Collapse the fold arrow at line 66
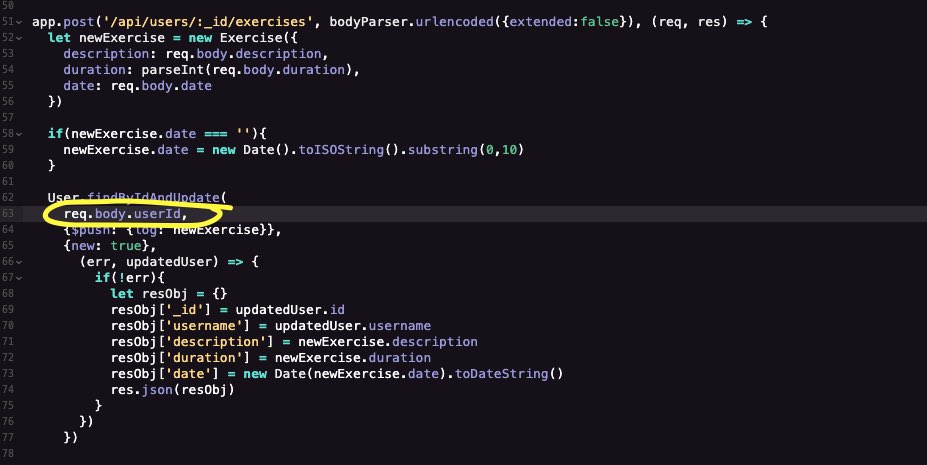 coord(20,262)
